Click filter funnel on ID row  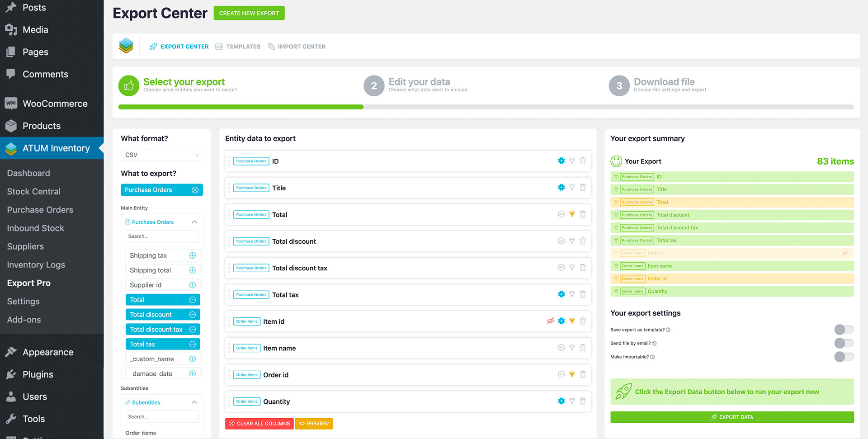coord(572,160)
